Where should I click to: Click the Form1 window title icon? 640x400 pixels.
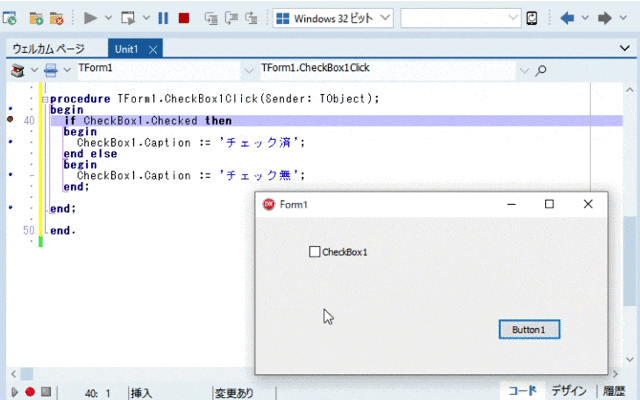(x=269, y=204)
